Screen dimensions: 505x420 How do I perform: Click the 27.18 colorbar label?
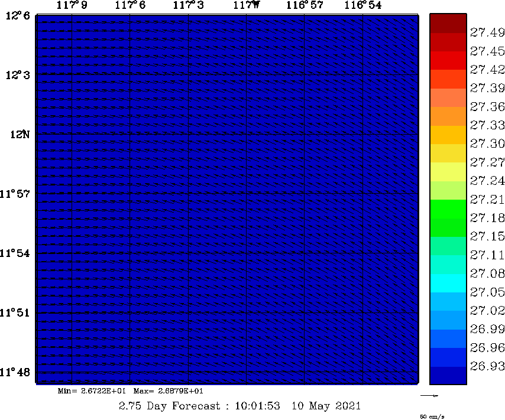click(x=487, y=218)
